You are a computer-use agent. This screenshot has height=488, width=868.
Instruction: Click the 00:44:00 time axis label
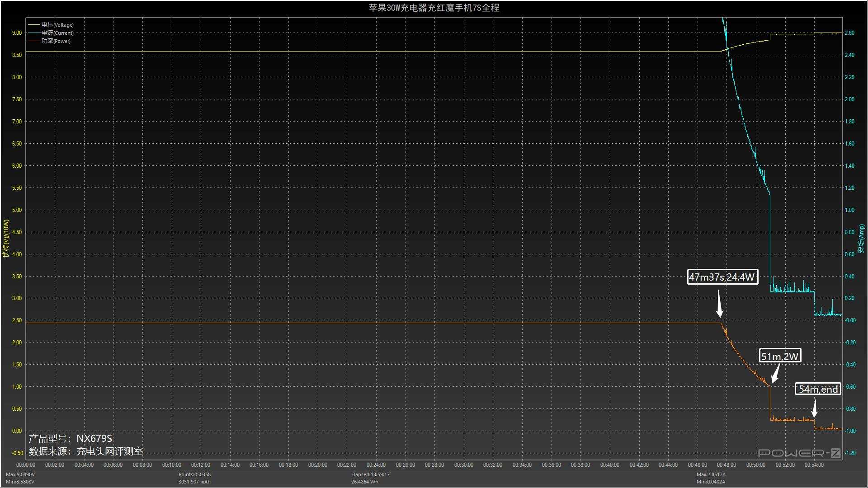coord(668,465)
